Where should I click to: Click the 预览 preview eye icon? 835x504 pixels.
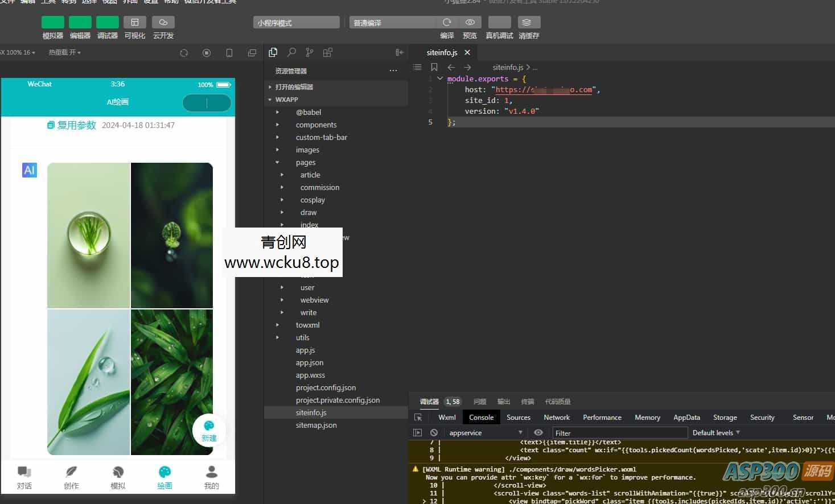(x=470, y=22)
